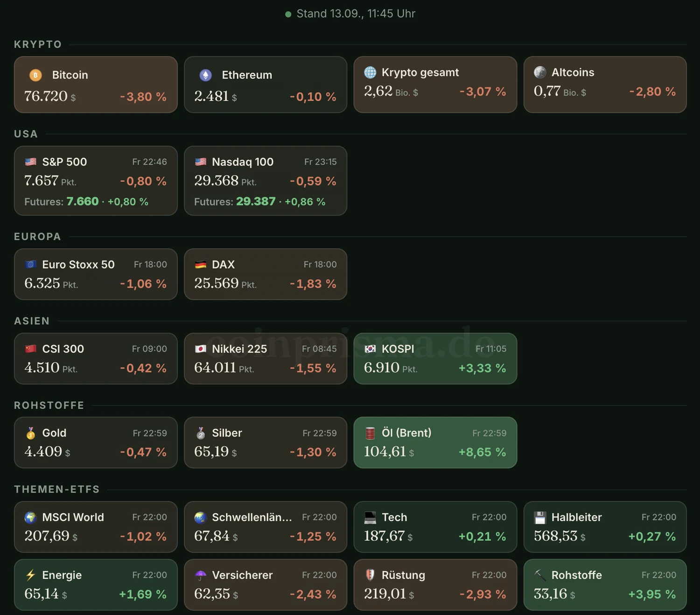Click the German flag beside DAX

(x=201, y=264)
